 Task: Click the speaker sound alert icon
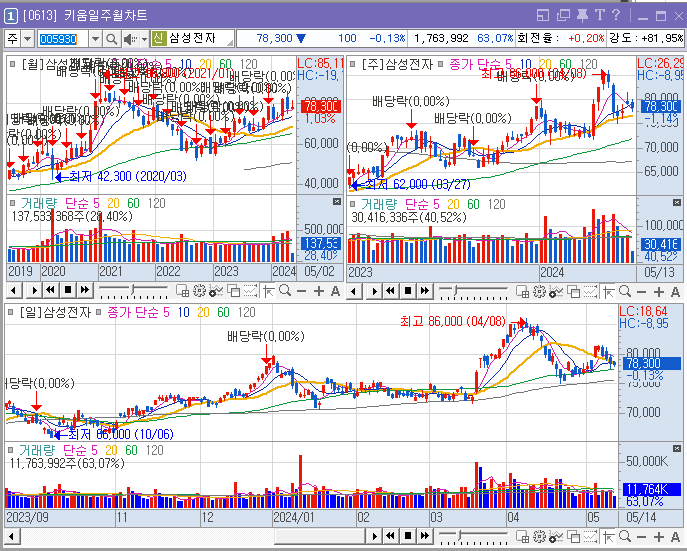pyautogui.click(x=130, y=39)
